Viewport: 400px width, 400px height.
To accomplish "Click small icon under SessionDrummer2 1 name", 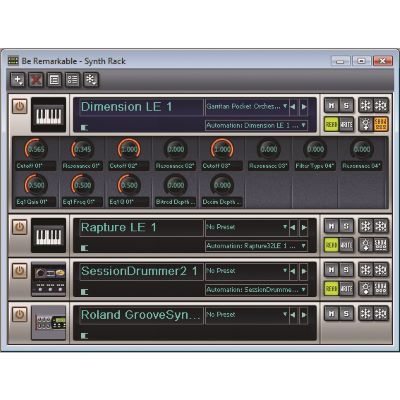I will [x=84, y=292].
